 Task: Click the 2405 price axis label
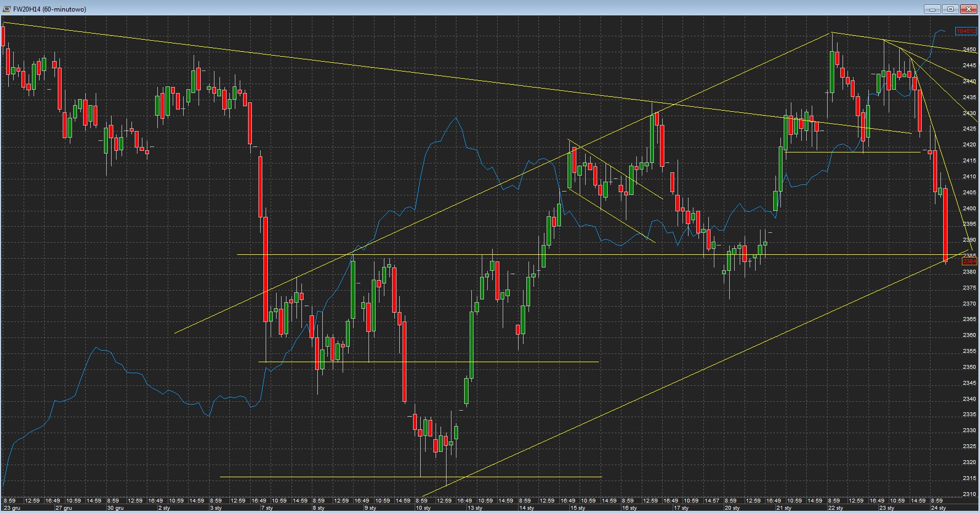pyautogui.click(x=970, y=193)
